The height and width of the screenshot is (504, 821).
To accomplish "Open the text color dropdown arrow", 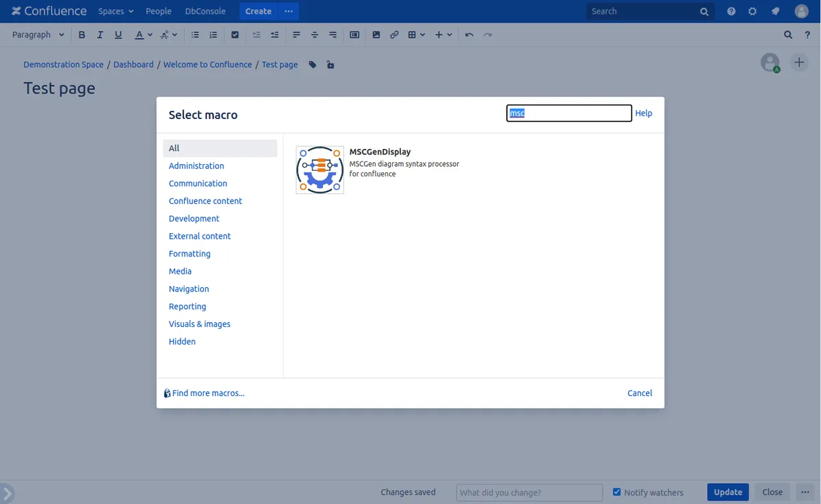I will [x=150, y=35].
